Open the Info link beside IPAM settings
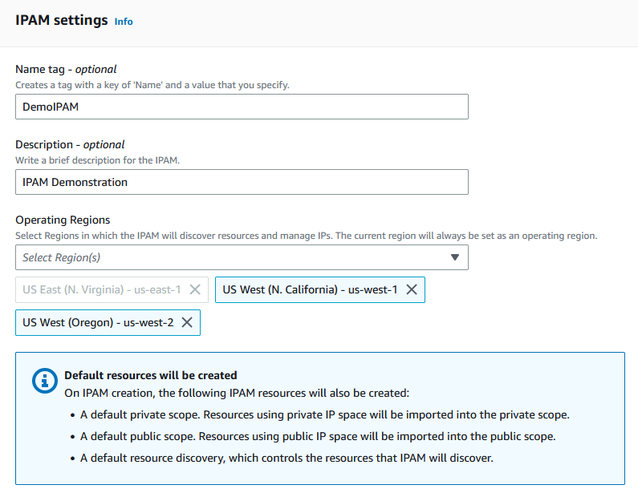The width and height of the screenshot is (638, 497). tap(123, 21)
